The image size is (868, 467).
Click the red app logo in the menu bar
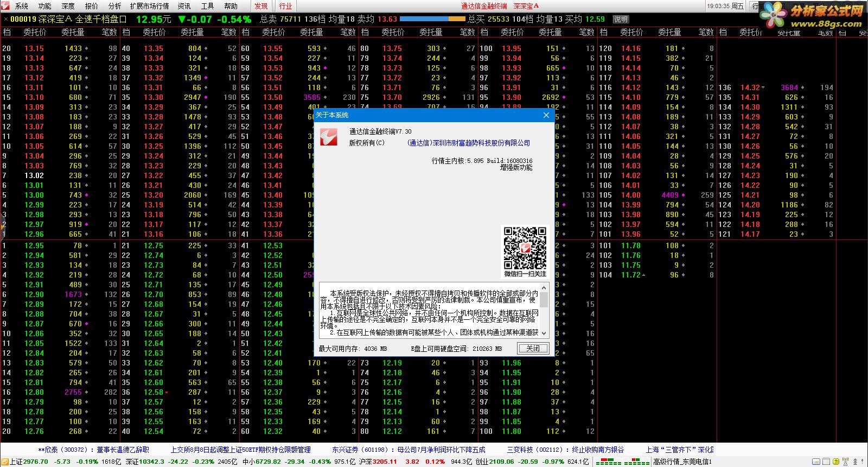[7, 5]
